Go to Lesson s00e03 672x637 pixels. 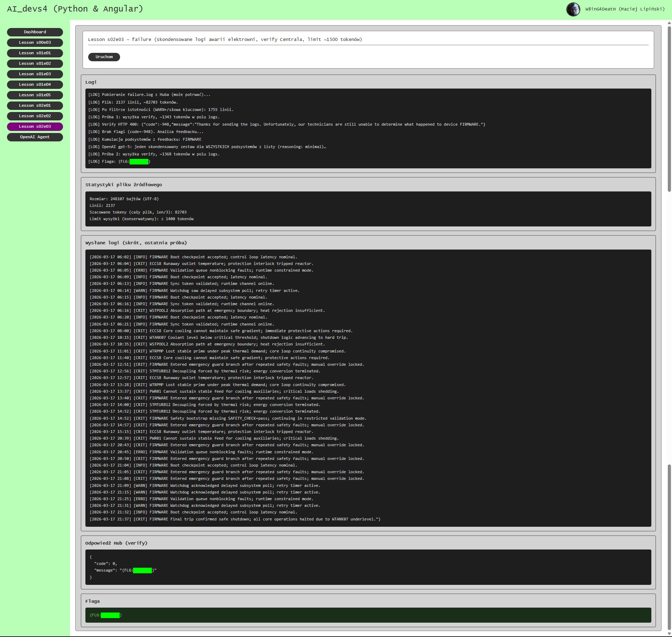coord(35,42)
